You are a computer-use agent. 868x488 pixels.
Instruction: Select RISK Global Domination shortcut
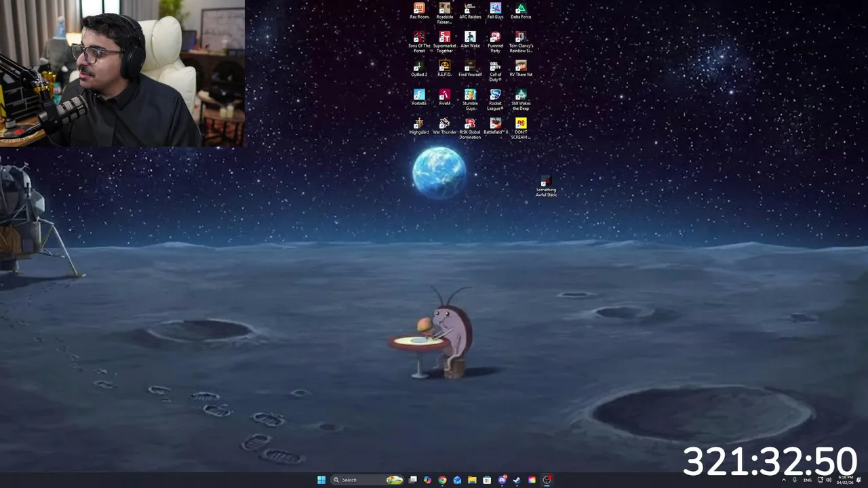click(x=470, y=129)
